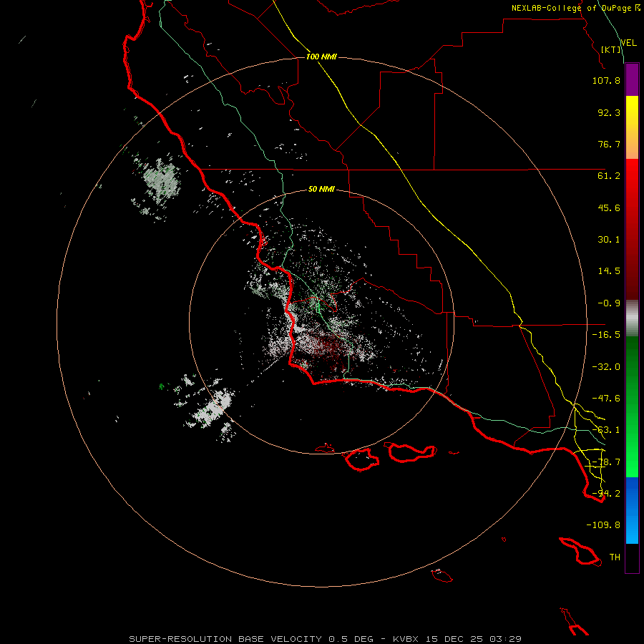
Task: Click the 15 DEC 25 03:29 timestamp
Action: [x=474, y=639]
